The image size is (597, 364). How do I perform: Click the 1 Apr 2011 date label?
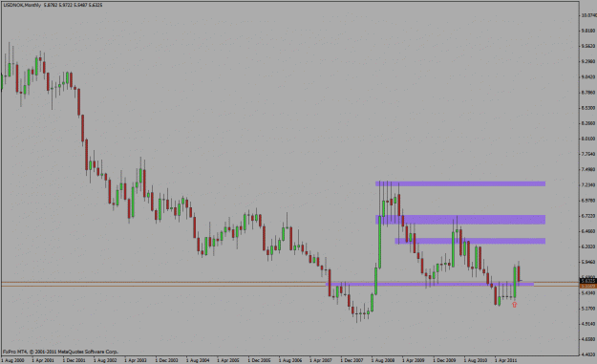coord(506,360)
